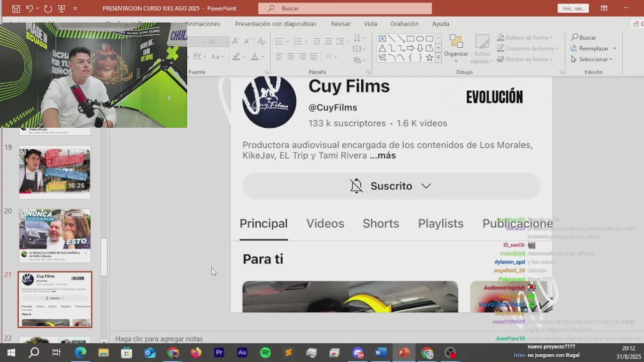Image resolution: width=644 pixels, height=362 pixels.
Task: Select the Text Box shape
Action: pyautogui.click(x=382, y=39)
